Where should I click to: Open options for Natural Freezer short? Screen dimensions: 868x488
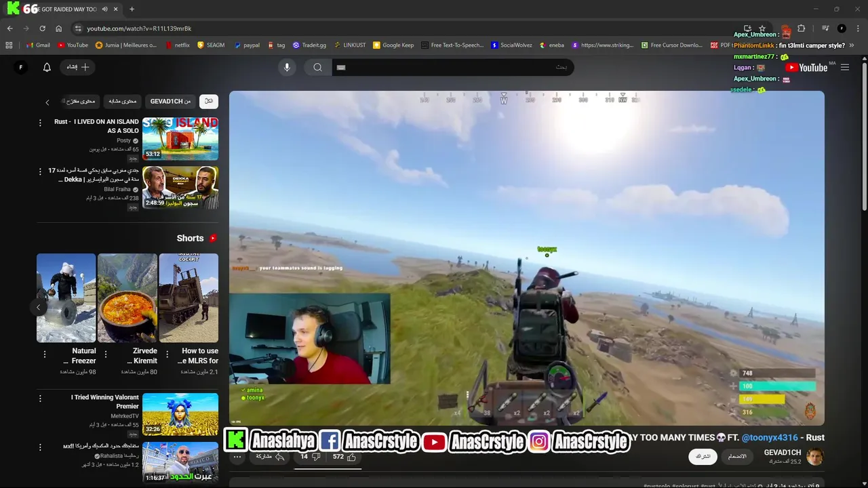point(45,354)
